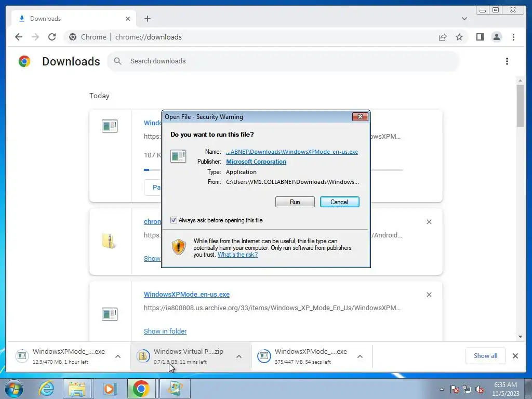
Task: Click the muted volume tray icon
Action: (480, 389)
